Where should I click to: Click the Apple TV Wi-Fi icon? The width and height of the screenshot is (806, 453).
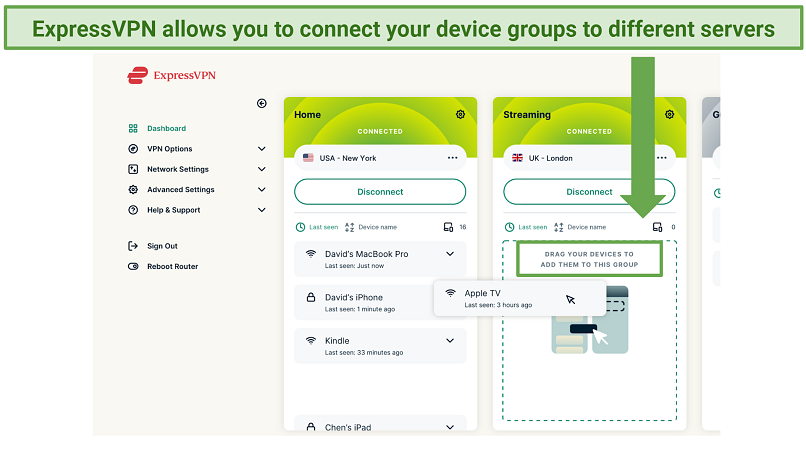(450, 293)
